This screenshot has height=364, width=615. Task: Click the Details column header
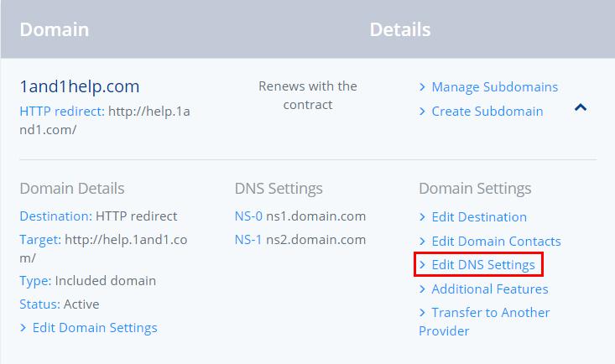(x=400, y=30)
